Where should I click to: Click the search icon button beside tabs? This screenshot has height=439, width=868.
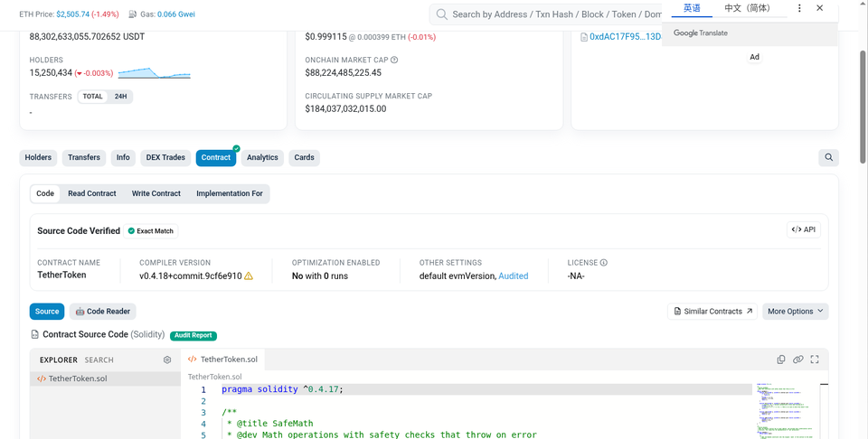click(829, 157)
